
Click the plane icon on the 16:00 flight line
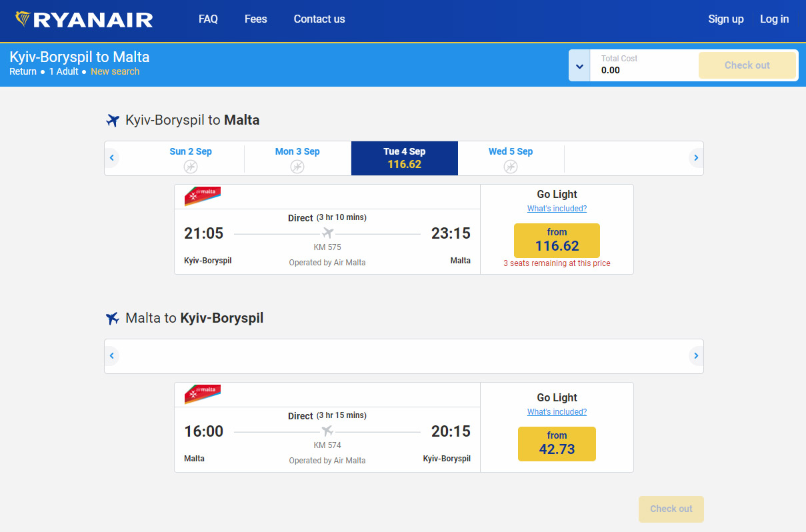coord(327,431)
